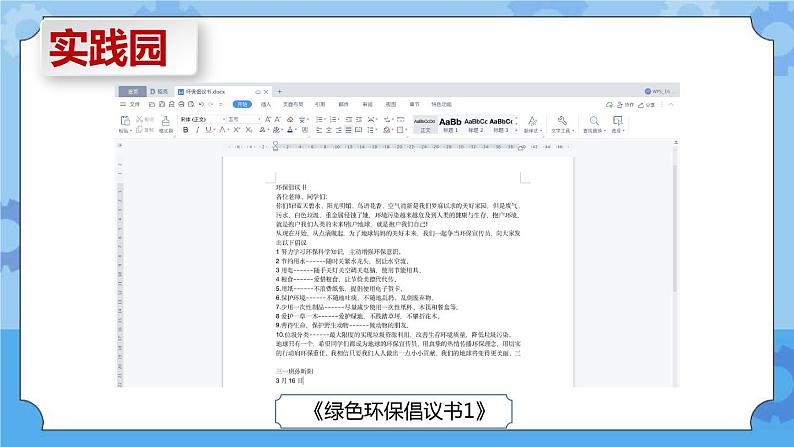The width and height of the screenshot is (794, 447).
Task: Apply the 标题 2 heading style
Action: pos(475,125)
